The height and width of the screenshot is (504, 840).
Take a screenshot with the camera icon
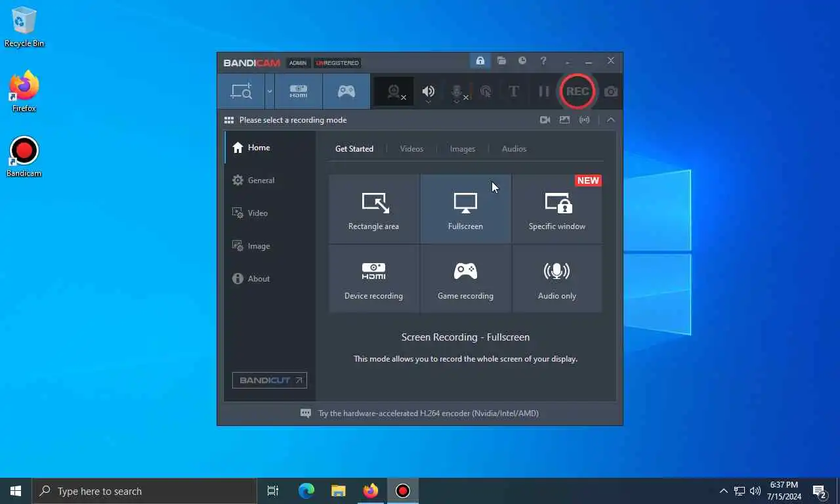click(611, 92)
